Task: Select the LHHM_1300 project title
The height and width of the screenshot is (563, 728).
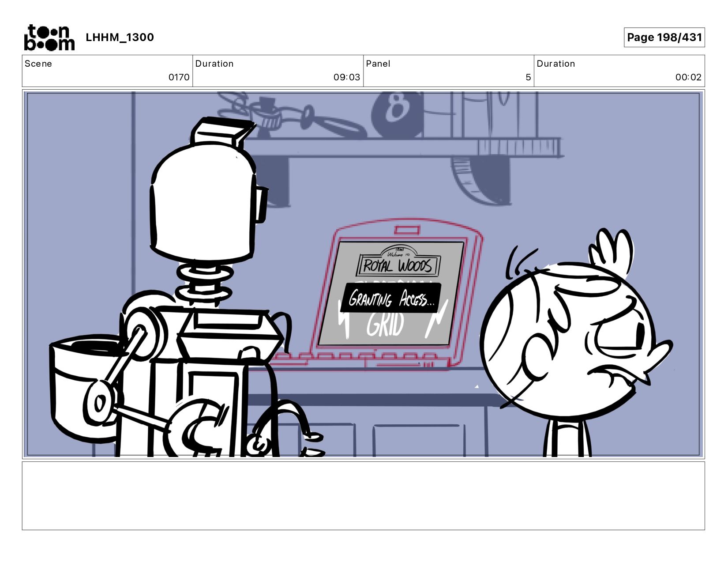Action: (120, 37)
